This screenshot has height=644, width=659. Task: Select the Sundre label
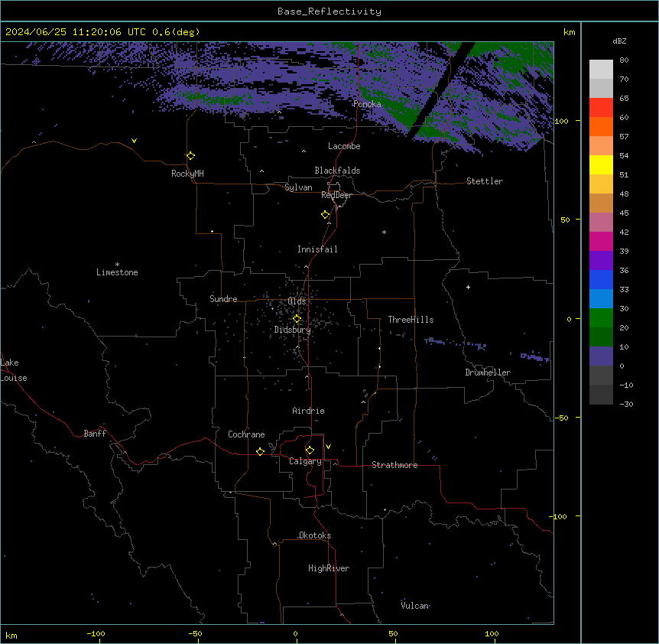[x=223, y=299]
